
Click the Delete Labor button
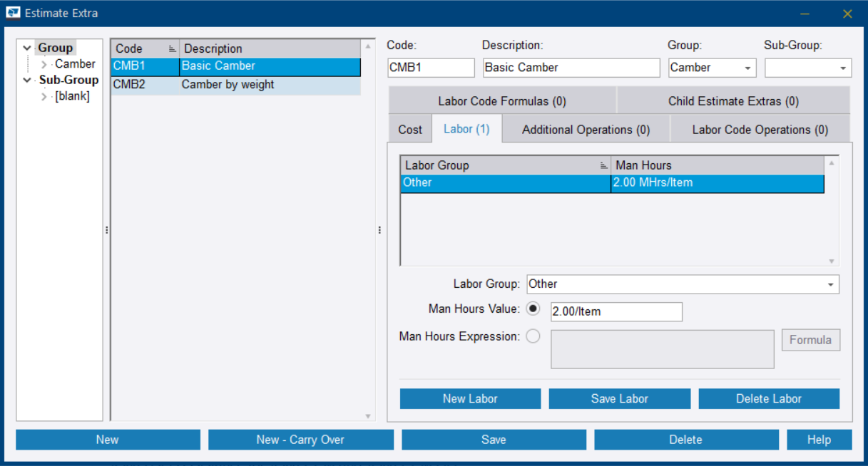(769, 398)
